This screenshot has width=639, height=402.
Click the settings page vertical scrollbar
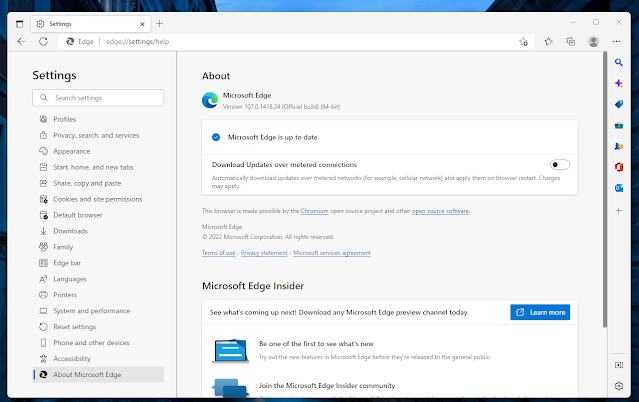coord(605,190)
